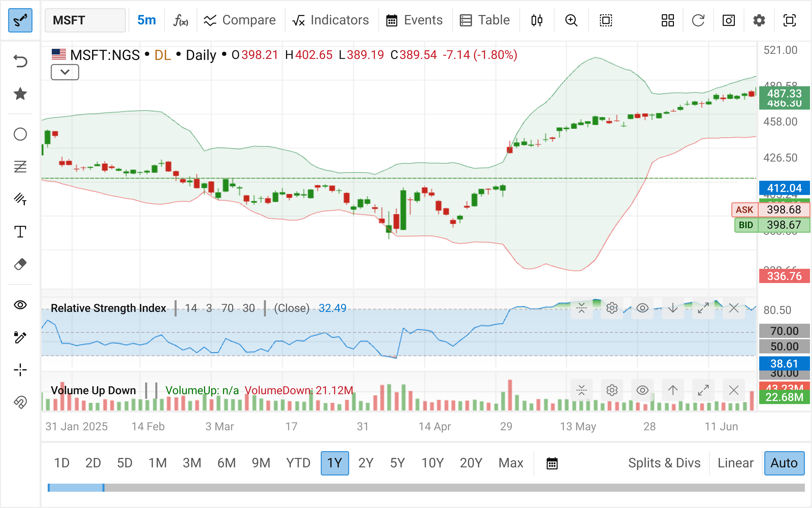
Task: Toggle the drawing tools brush button
Action: coord(20,20)
